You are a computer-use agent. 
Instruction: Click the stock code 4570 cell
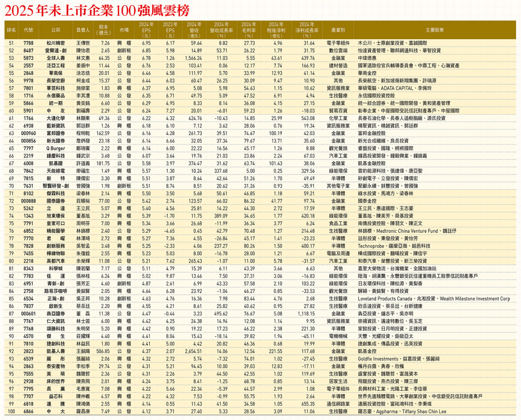28,337
